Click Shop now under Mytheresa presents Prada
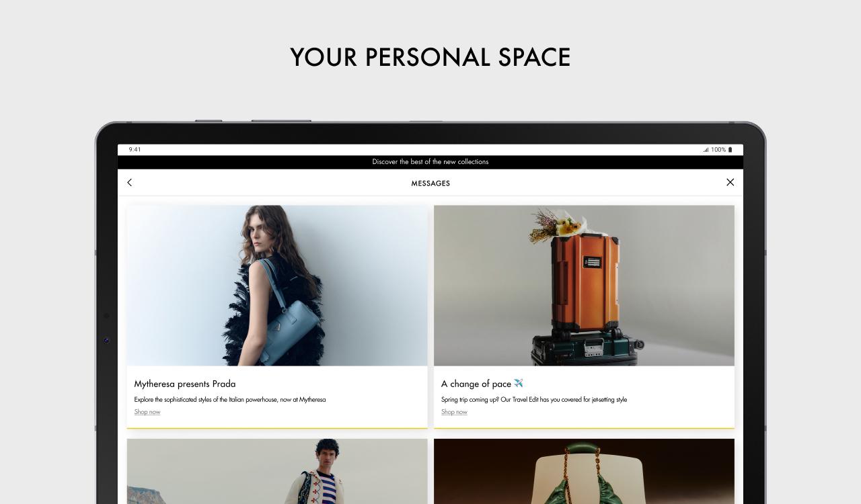Viewport: 861px width, 504px height. point(147,412)
